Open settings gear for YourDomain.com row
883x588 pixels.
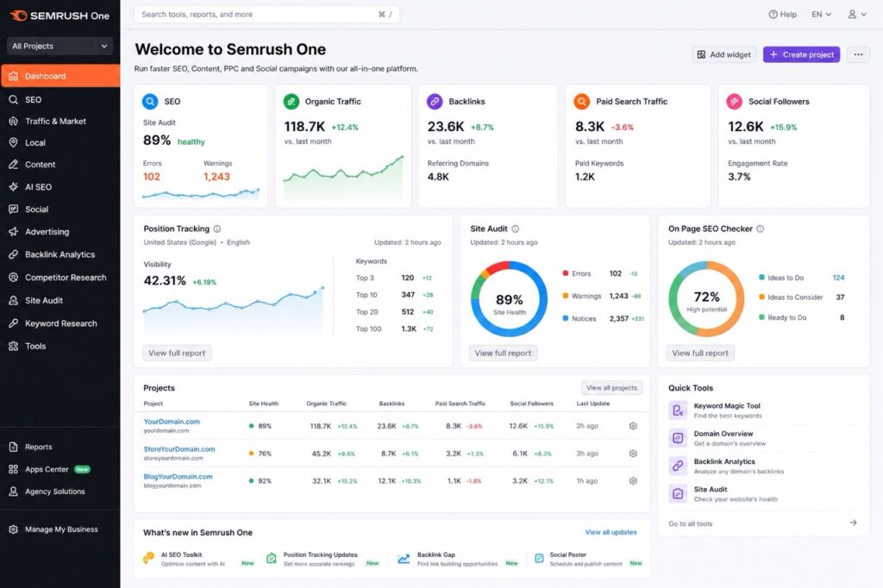(633, 426)
